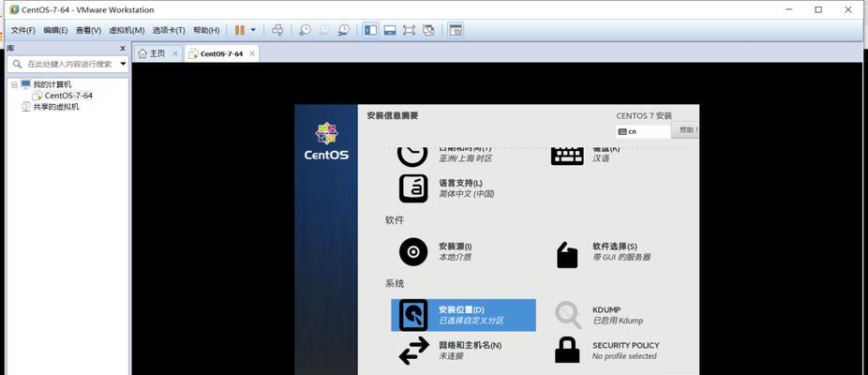Select 共享的虚拟机 in the library tree
Image resolution: width=868 pixels, height=375 pixels.
(x=56, y=107)
